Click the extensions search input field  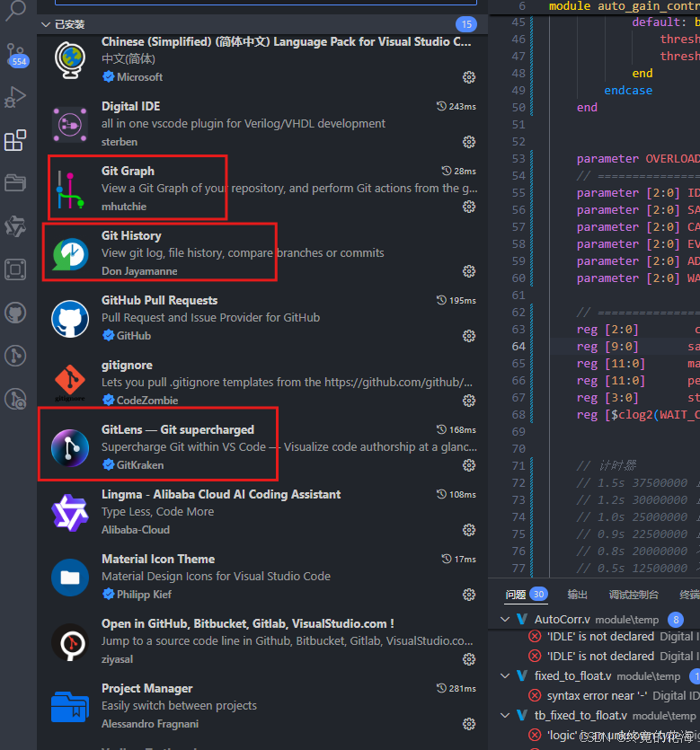[266, 3]
